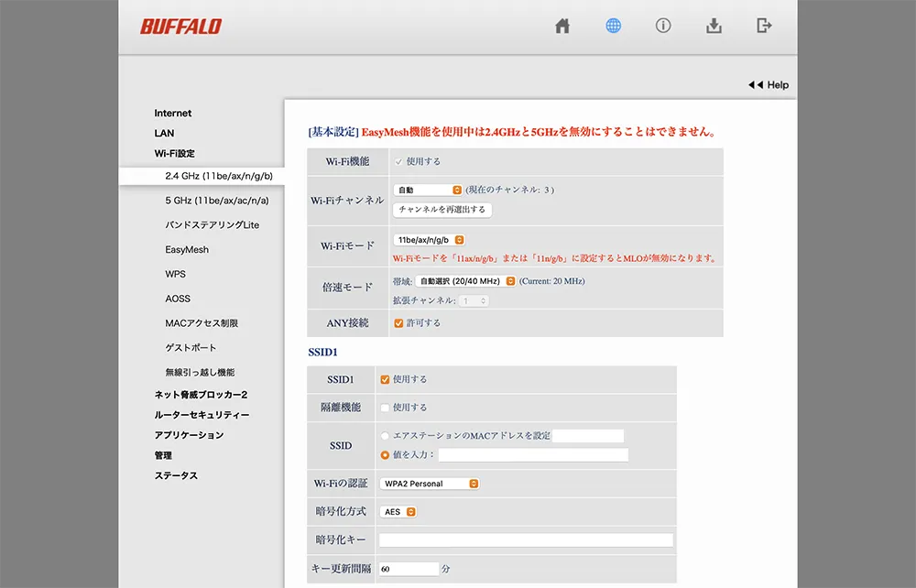
Task: Open ステータス section in sidebar
Action: [176, 476]
